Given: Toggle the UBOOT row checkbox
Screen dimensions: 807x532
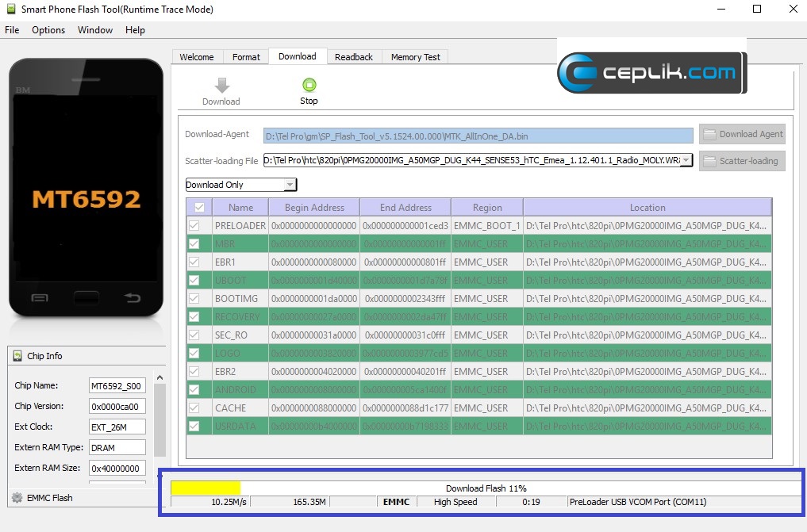Looking at the screenshot, I should coord(194,281).
